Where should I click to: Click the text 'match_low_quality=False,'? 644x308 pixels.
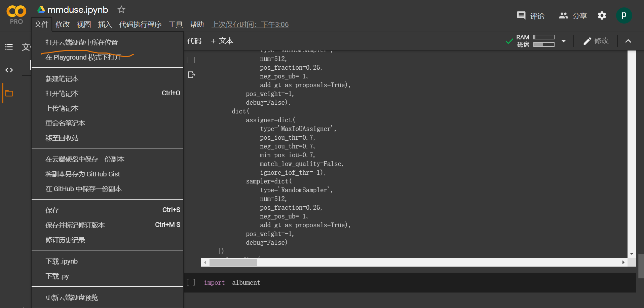pyautogui.click(x=302, y=164)
